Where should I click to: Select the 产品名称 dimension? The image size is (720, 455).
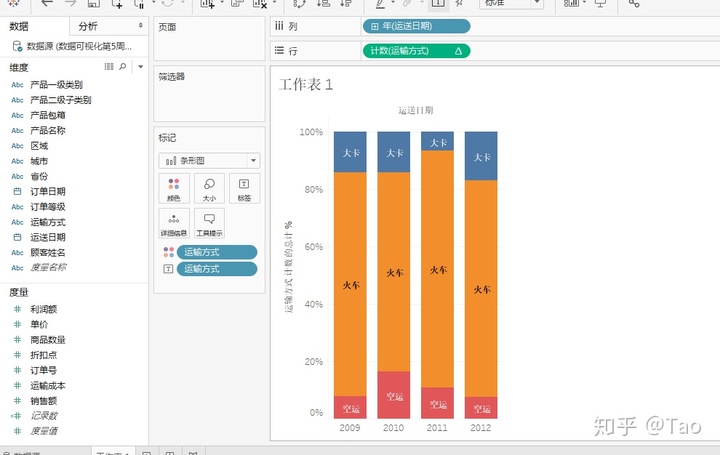click(48, 130)
